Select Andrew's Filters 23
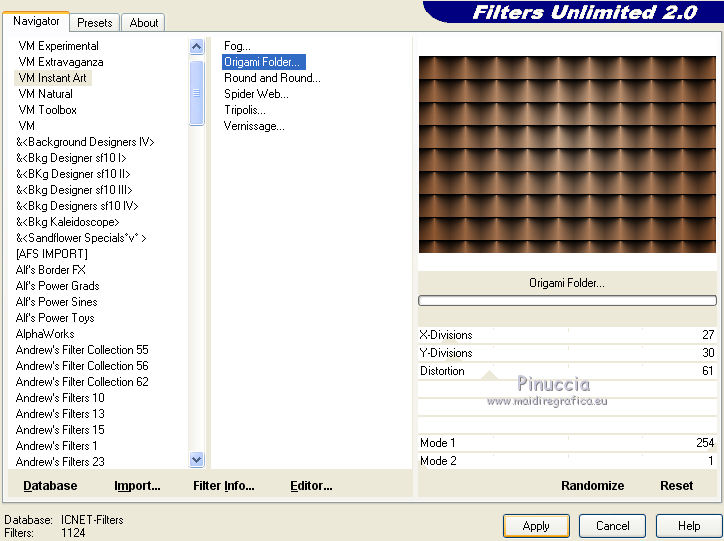The image size is (724, 541). point(60,462)
